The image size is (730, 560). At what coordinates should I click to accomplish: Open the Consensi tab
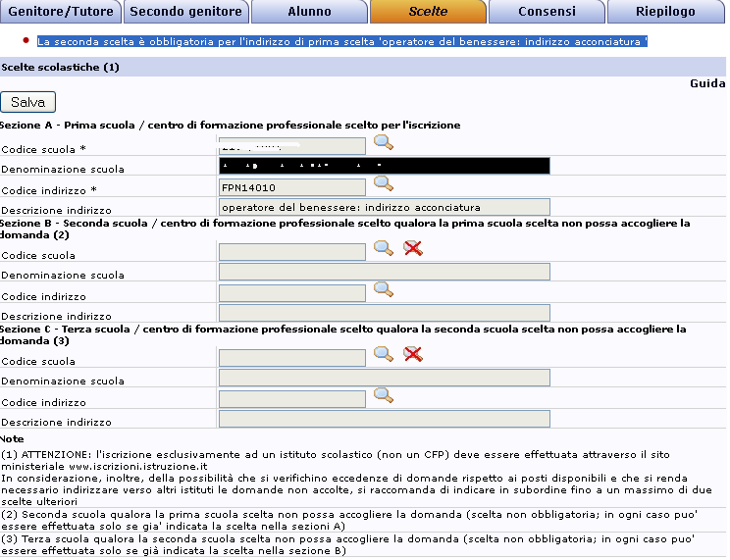tap(547, 12)
